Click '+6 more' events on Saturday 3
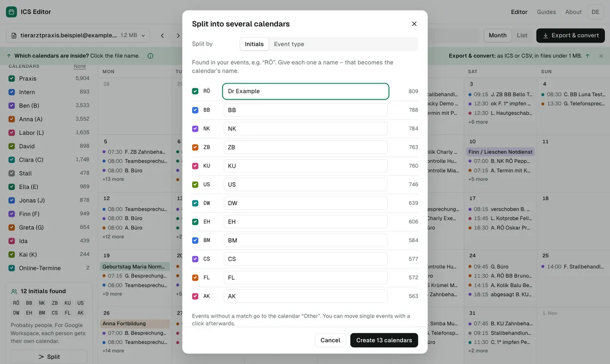This screenshot has width=610, height=364. [x=478, y=122]
